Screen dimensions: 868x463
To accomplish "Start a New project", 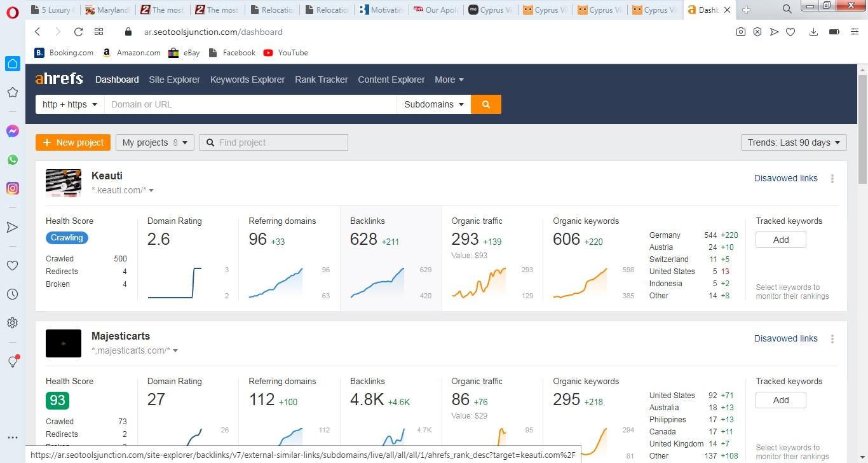I will (x=72, y=142).
